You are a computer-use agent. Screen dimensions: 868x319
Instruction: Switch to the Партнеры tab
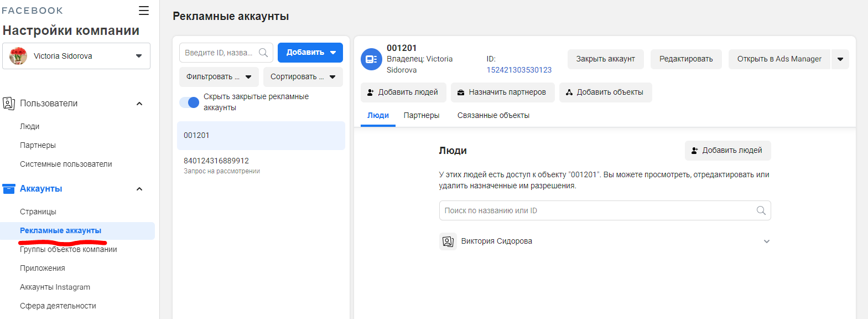(422, 115)
